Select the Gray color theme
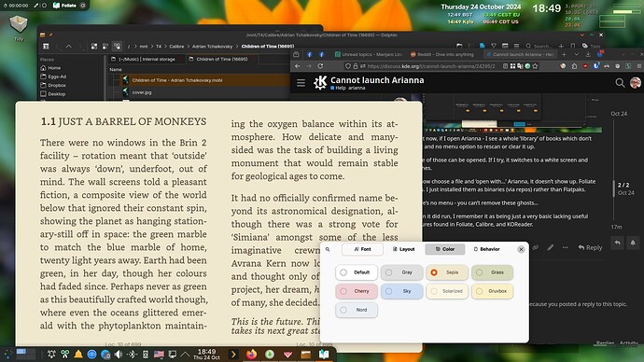This screenshot has width=644, height=362. click(401, 272)
